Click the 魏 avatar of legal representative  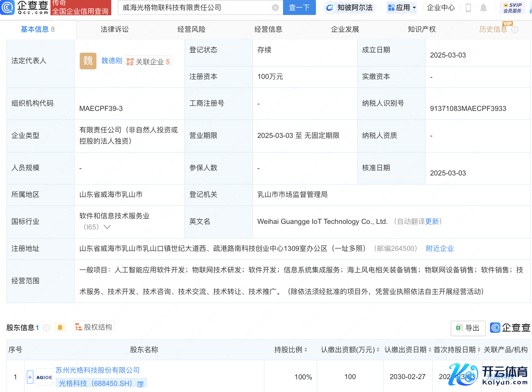[x=88, y=61]
